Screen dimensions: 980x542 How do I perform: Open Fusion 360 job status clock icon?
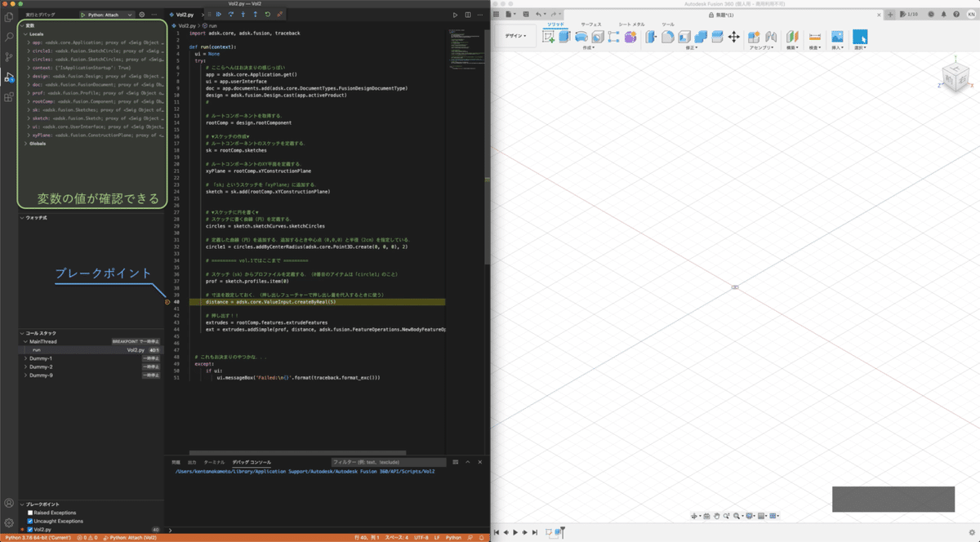click(930, 14)
